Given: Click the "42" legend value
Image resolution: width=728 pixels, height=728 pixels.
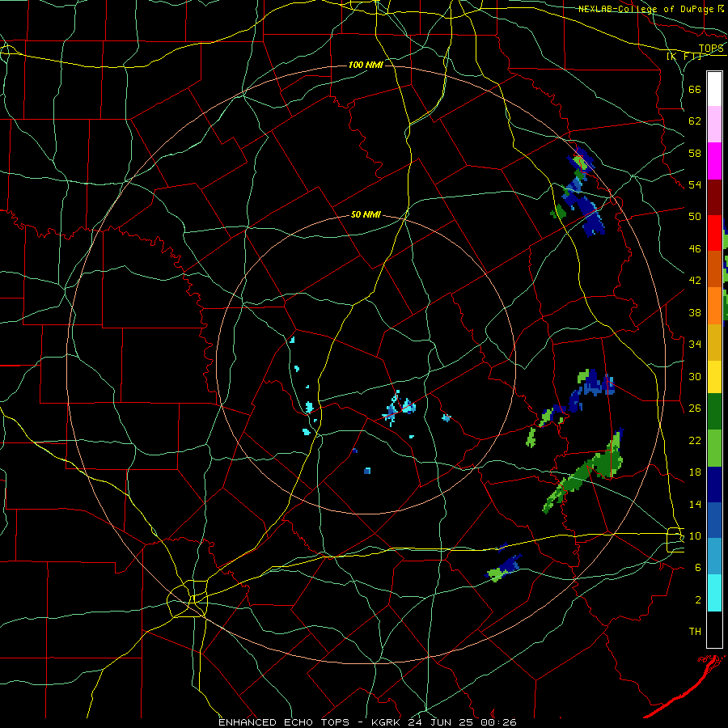Looking at the screenshot, I should 695,281.
